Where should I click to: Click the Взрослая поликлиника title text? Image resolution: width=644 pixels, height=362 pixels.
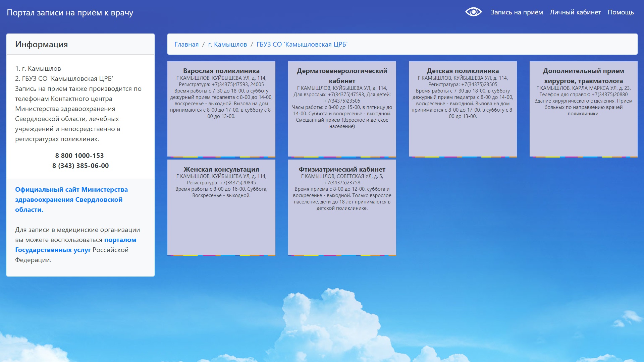coord(221,71)
